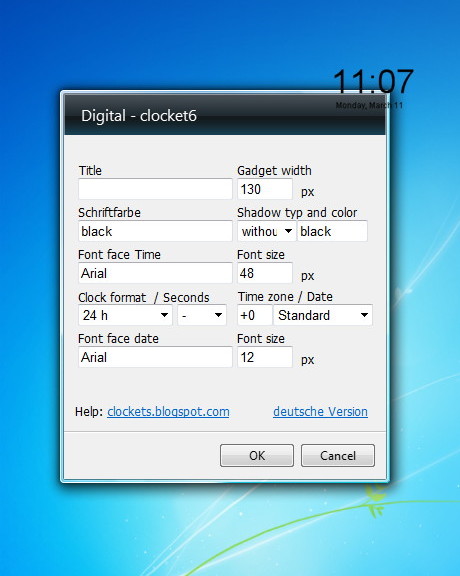Edit the Gadget width field showing 130
Image resolution: width=460 pixels, height=576 pixels.
coord(265,189)
